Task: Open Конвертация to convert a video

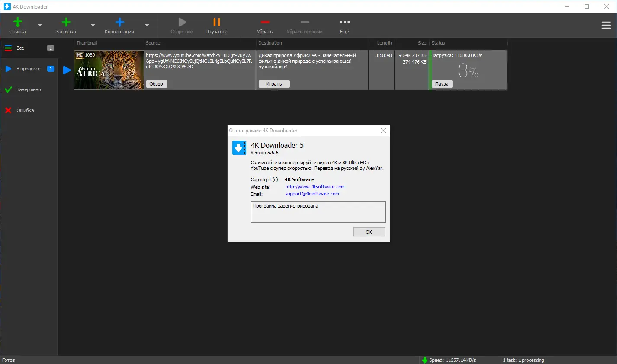Action: click(x=119, y=25)
